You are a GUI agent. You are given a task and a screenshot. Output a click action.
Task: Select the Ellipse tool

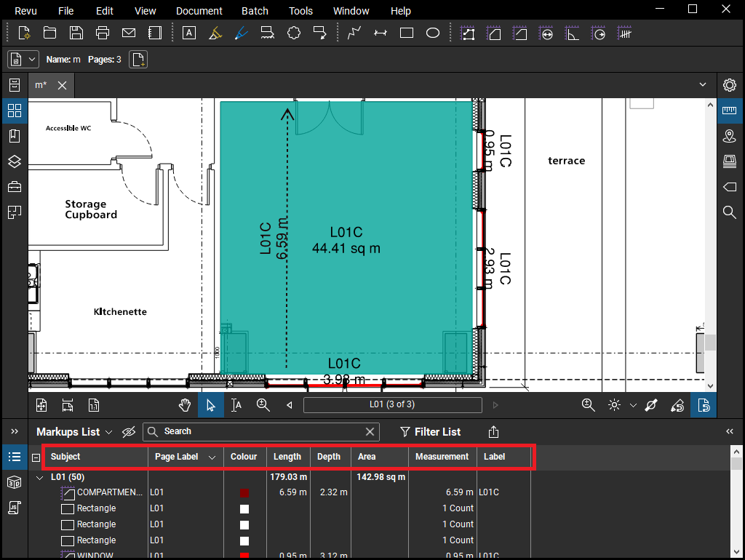click(433, 33)
